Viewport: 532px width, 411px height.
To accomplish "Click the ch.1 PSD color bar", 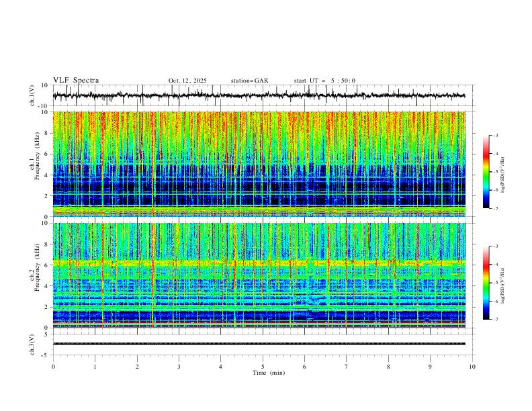I will point(486,172).
